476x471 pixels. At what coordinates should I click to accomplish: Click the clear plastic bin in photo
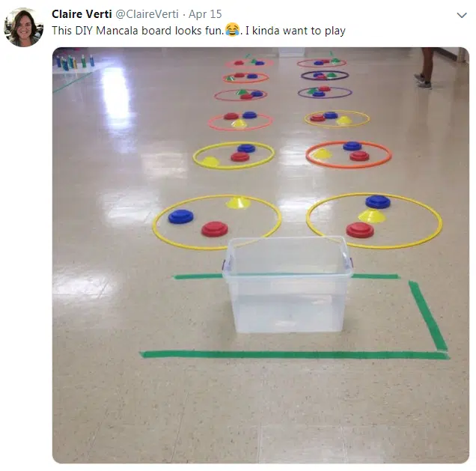tap(288, 285)
